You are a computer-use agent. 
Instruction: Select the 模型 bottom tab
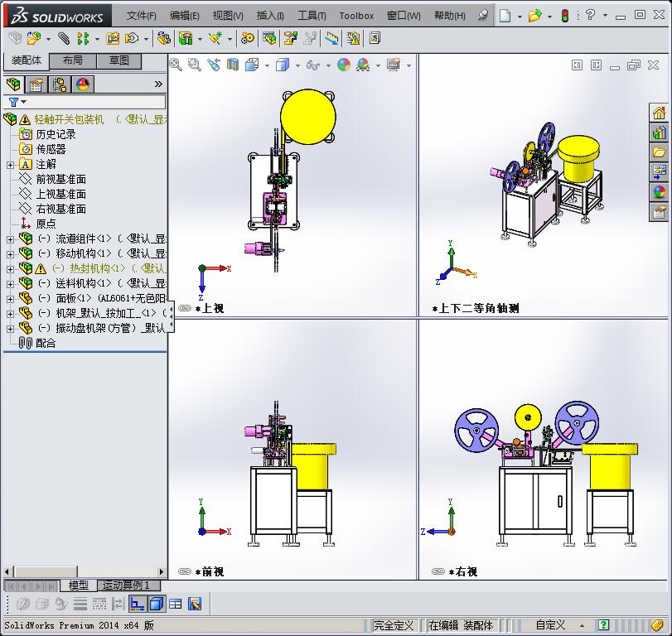tap(79, 585)
